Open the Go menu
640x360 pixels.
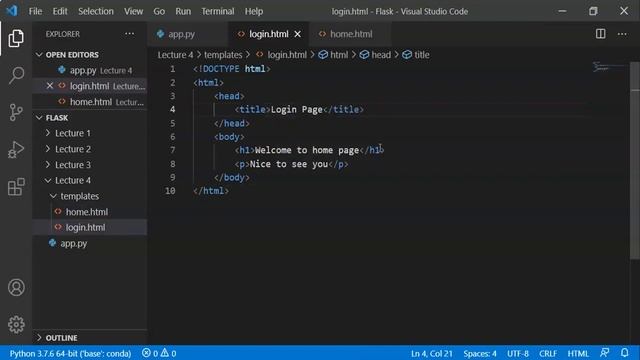(159, 11)
